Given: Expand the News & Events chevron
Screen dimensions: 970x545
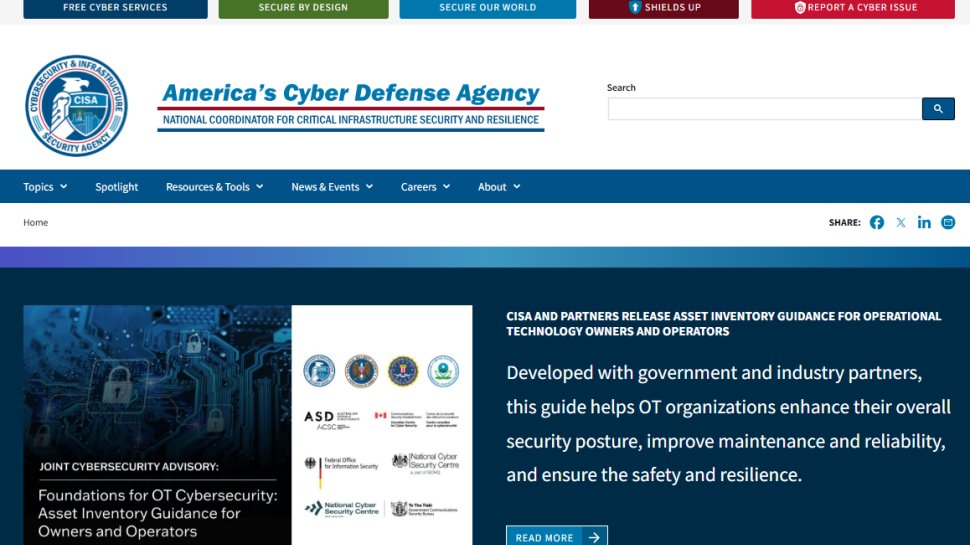Looking at the screenshot, I should click(x=369, y=187).
